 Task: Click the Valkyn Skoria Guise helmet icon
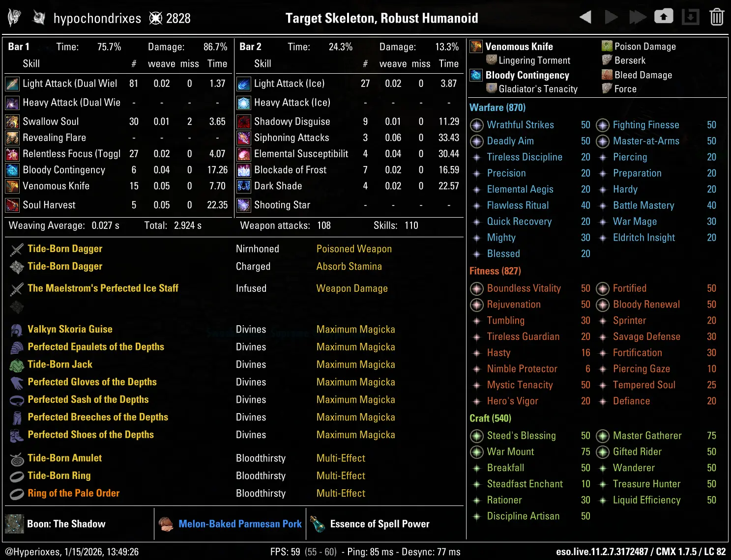pyautogui.click(x=17, y=330)
